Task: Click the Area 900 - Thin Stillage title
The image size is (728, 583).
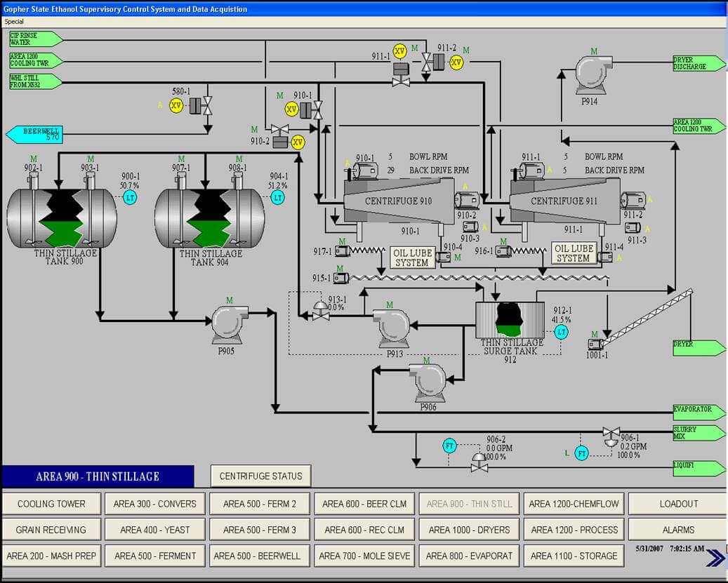Action: [98, 476]
